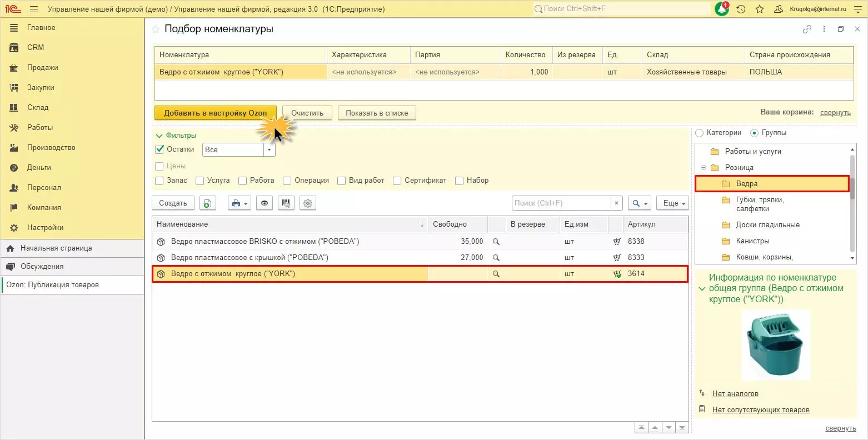This screenshot has width=868, height=440.
Task: Click create-by-copy document icon
Action: tap(207, 203)
